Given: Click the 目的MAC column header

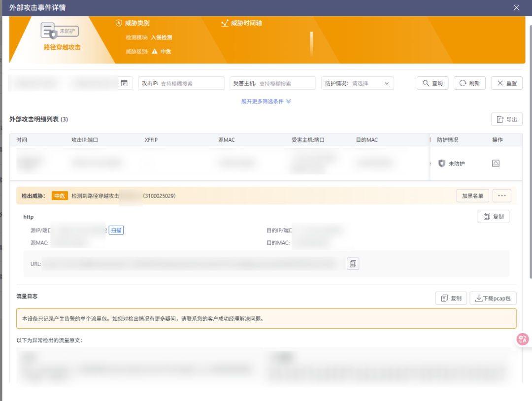Looking at the screenshot, I should [x=367, y=140].
